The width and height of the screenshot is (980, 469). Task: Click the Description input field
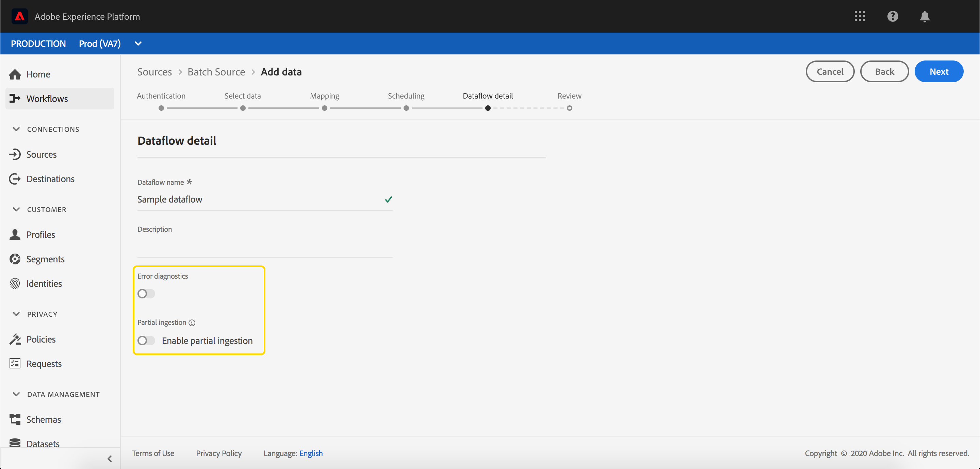click(265, 247)
